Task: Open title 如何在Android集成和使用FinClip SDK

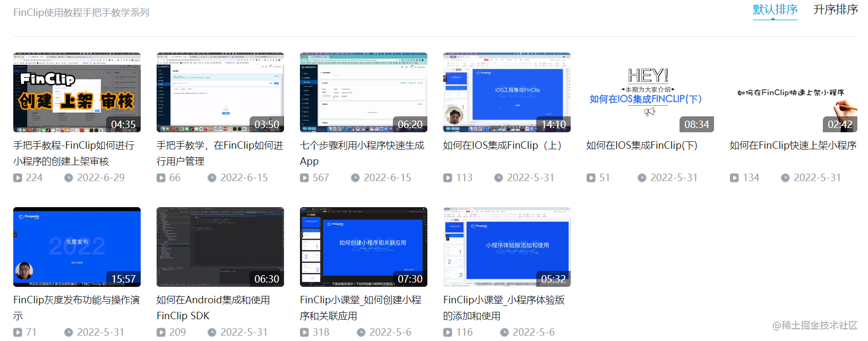Action: coord(213,308)
